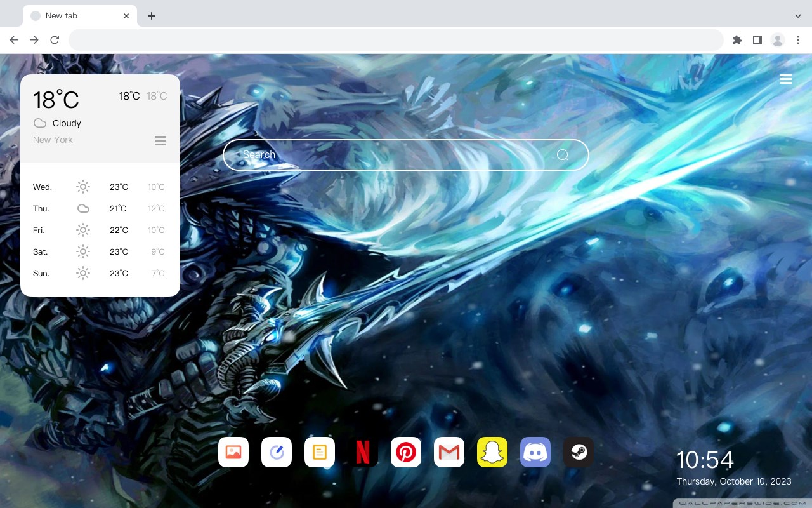Click the large 18°C current temperature
The image size is (812, 508).
tap(56, 100)
